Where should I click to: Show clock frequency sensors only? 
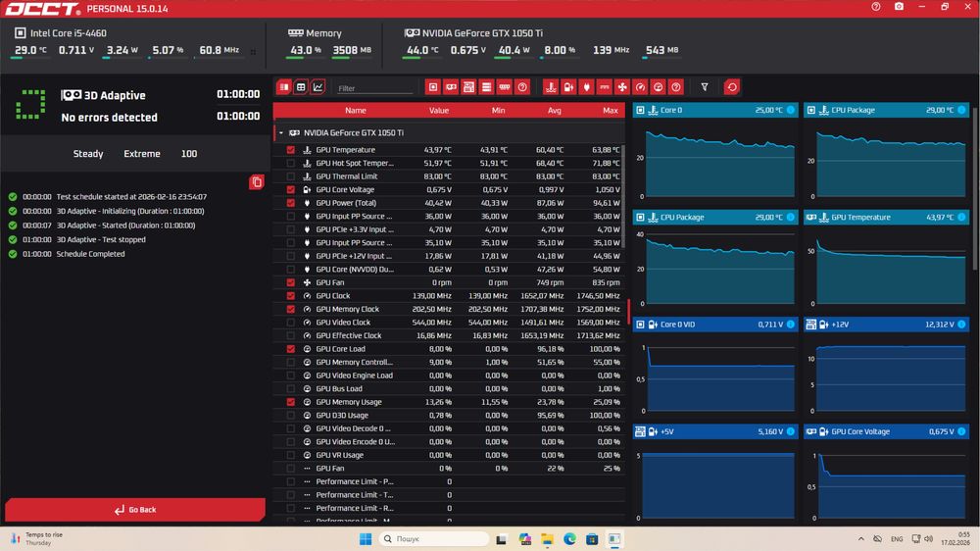point(640,87)
